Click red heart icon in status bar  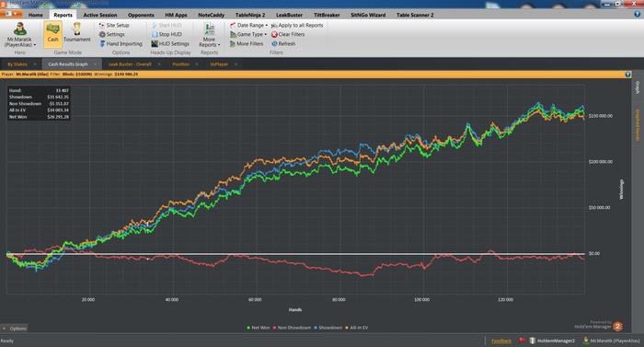point(522,341)
